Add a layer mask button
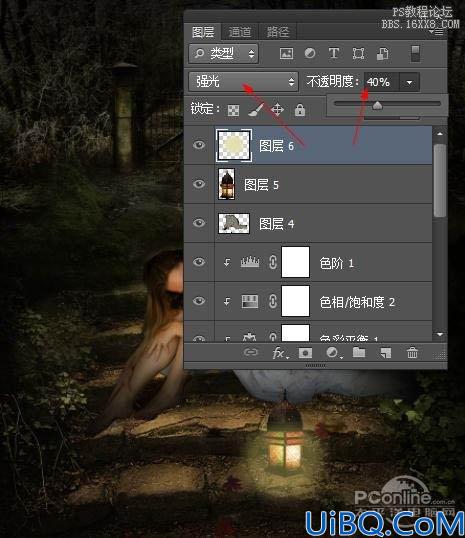The image size is (465, 538). pyautogui.click(x=305, y=353)
